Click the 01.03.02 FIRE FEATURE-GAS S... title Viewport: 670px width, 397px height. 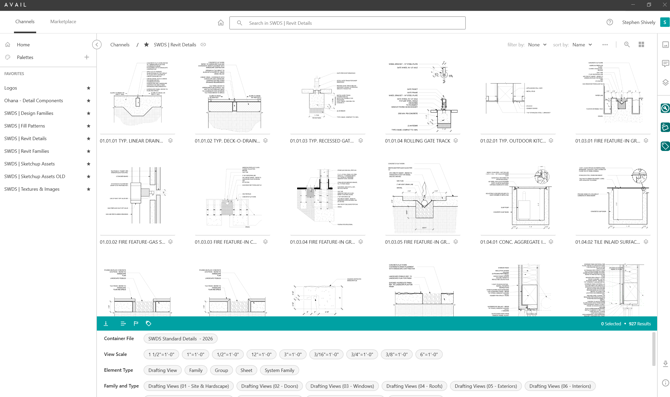point(132,242)
